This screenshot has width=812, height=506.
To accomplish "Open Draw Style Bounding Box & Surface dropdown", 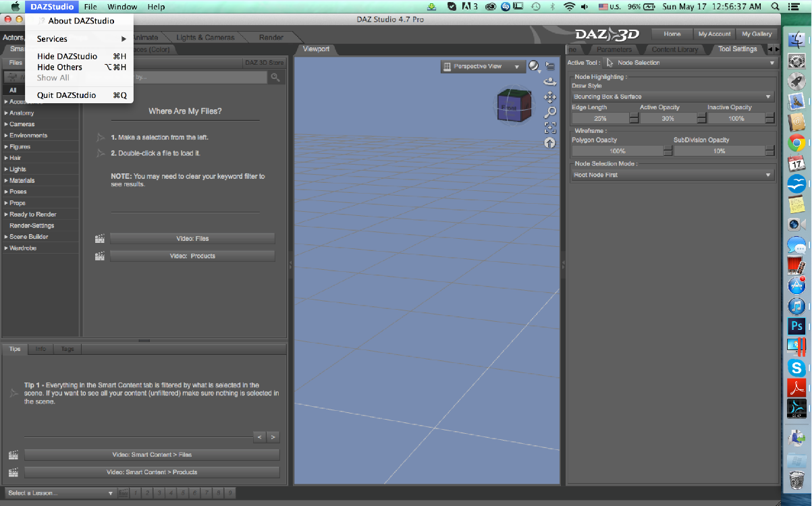I will pyautogui.click(x=672, y=96).
